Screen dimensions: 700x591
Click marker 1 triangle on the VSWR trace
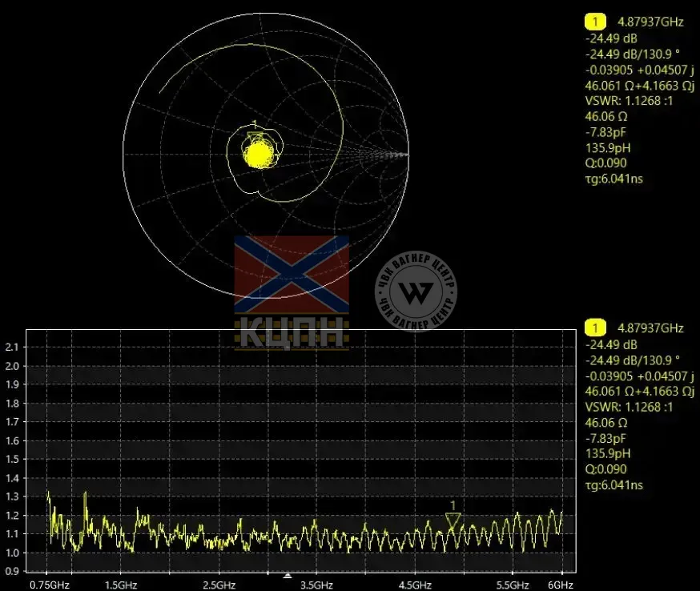pyautogui.click(x=454, y=519)
